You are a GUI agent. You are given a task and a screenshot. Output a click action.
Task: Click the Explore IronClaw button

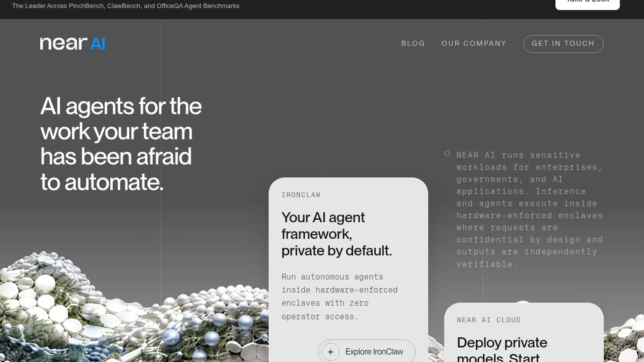point(367,351)
